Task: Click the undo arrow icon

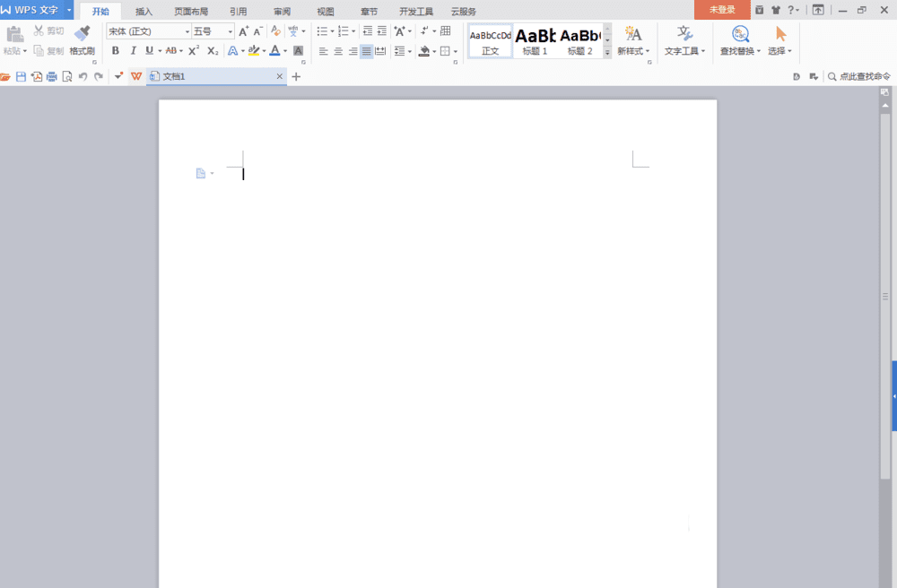Action: click(x=83, y=76)
